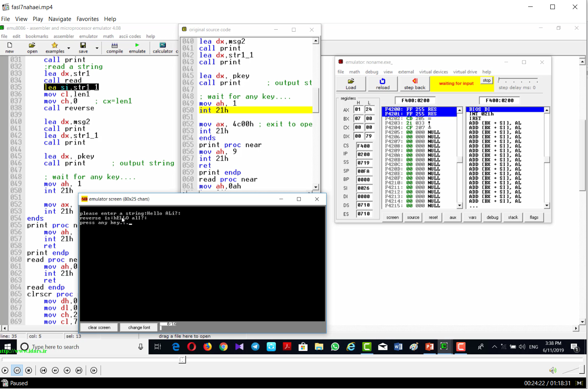
Task: Open Firefox from the taskbar
Action: [208, 347]
